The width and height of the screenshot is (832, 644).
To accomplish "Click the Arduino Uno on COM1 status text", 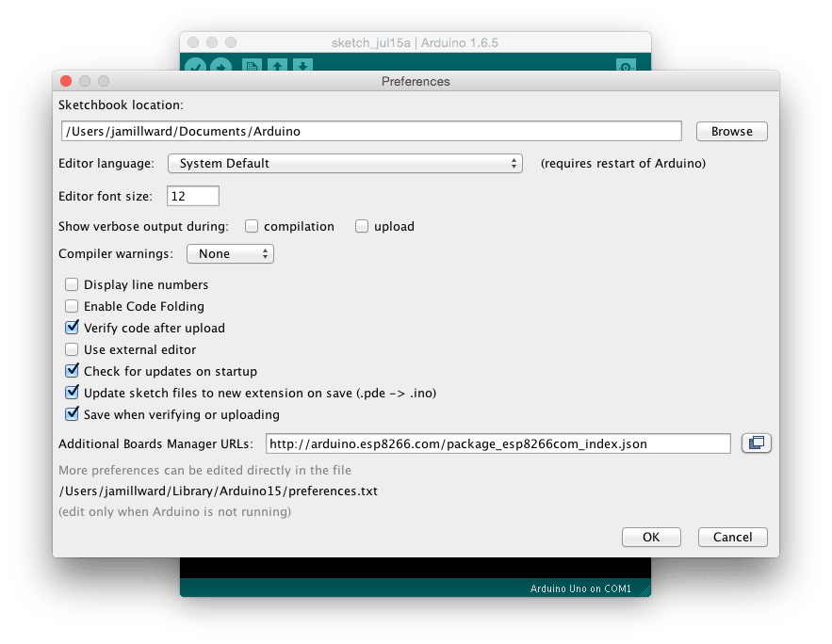I will click(x=580, y=588).
